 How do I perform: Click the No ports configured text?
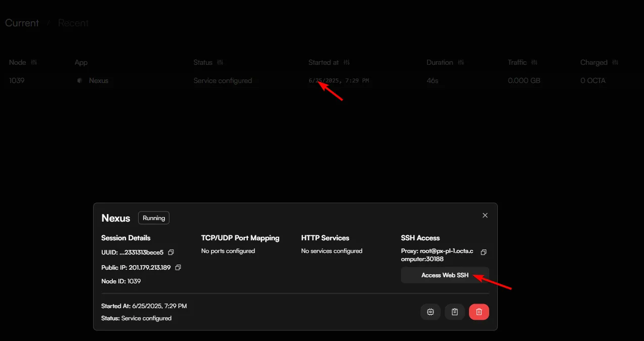(x=228, y=251)
